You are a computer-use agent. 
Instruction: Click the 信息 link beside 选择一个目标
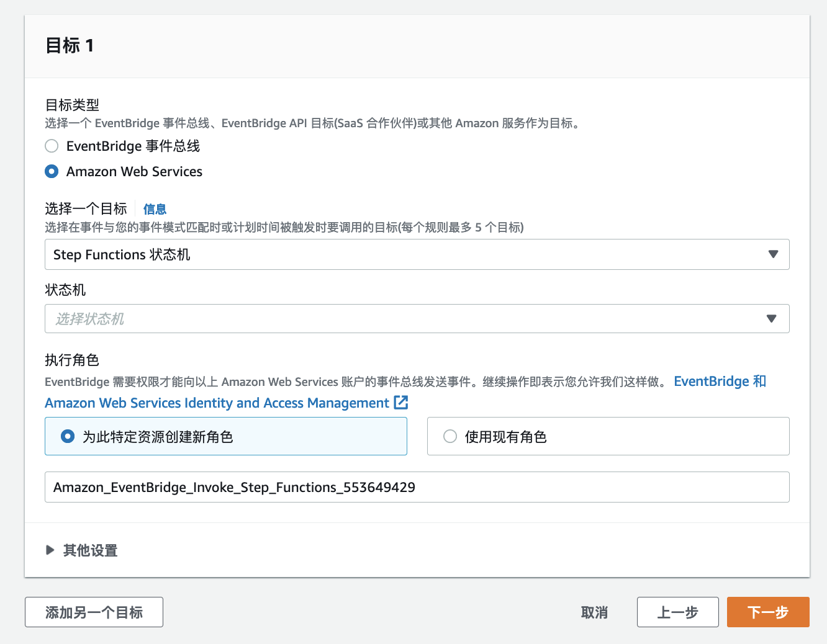(x=155, y=209)
